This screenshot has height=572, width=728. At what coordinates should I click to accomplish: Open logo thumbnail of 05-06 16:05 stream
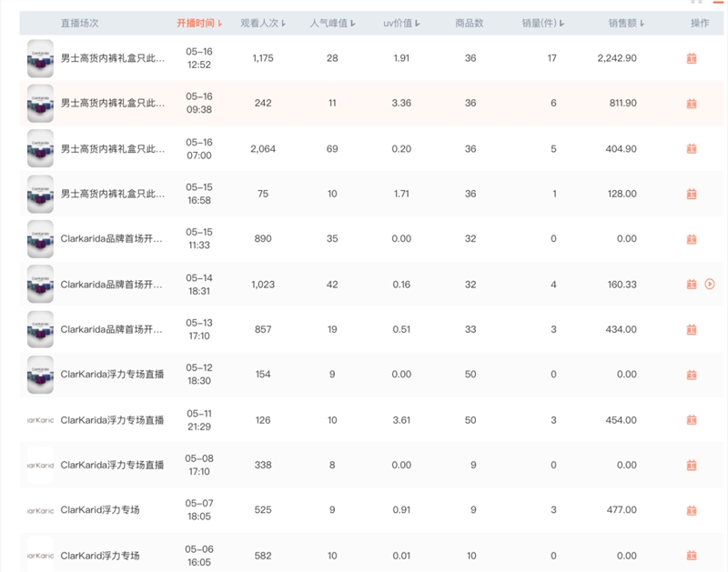40,556
